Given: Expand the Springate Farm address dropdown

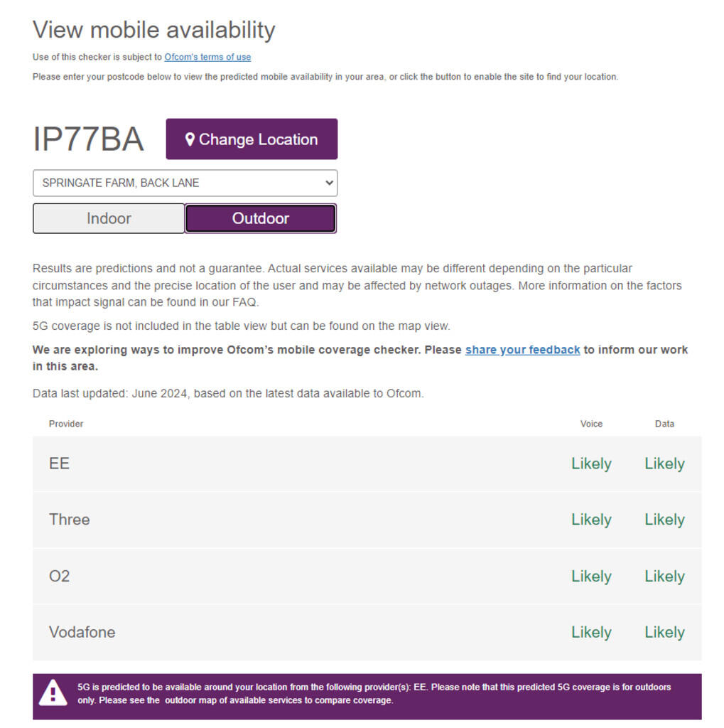Looking at the screenshot, I should click(185, 183).
